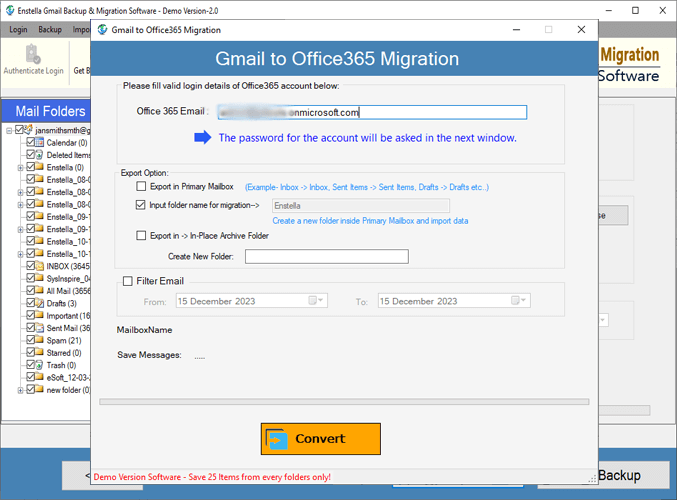Open the To date picker dropdown
The width and height of the screenshot is (677, 500).
point(519,301)
